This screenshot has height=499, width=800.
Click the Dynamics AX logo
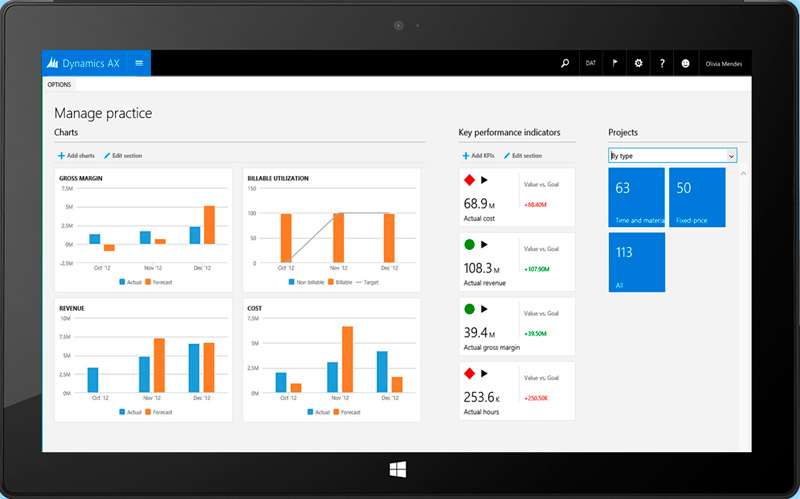coord(85,63)
